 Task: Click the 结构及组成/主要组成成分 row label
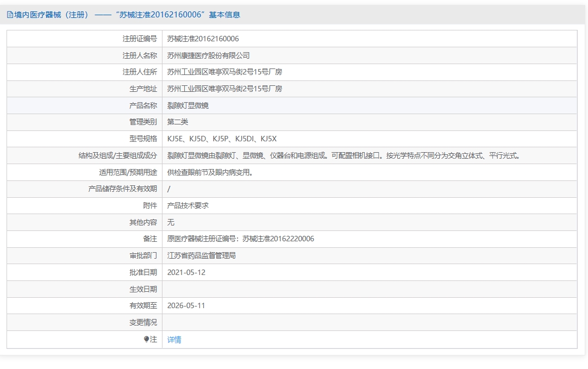pyautogui.click(x=117, y=155)
